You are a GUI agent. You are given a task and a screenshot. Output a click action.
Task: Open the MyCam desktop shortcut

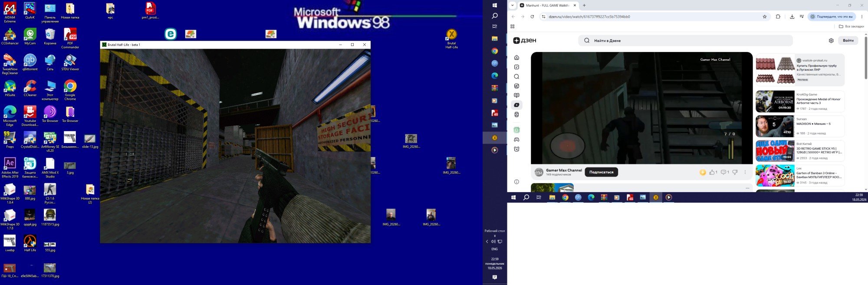(30, 36)
